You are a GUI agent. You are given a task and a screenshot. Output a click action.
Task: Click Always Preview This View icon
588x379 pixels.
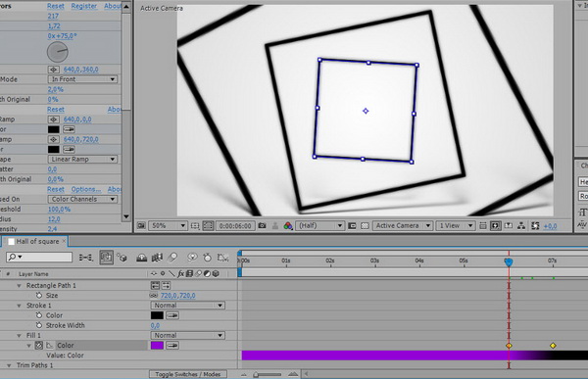coord(141,225)
